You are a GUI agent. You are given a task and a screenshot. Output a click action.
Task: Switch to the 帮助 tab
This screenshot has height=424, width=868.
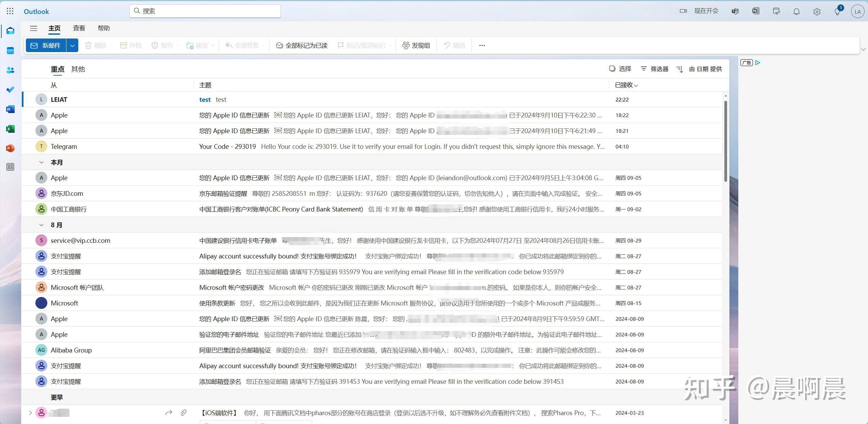point(103,28)
